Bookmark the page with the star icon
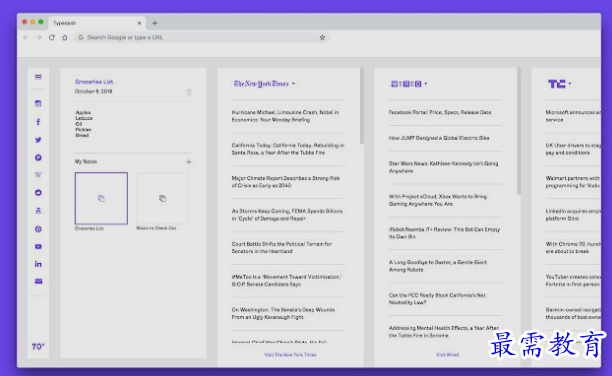Screen dimensions: 612x376 pos(322,37)
